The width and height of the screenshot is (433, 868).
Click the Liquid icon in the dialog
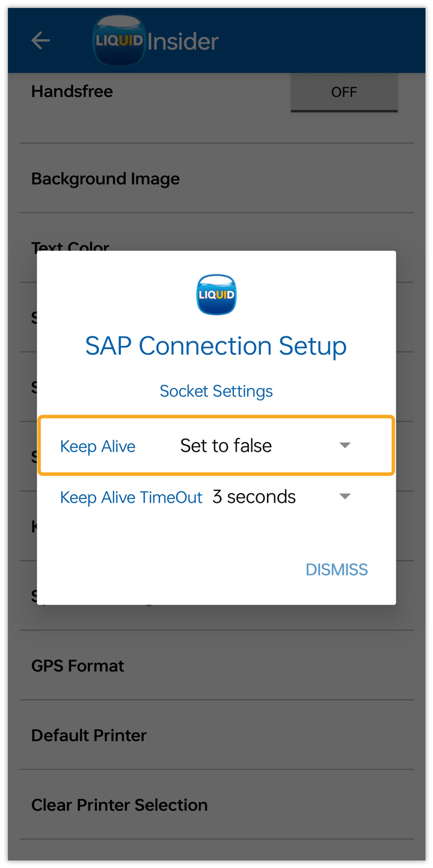tap(216, 294)
